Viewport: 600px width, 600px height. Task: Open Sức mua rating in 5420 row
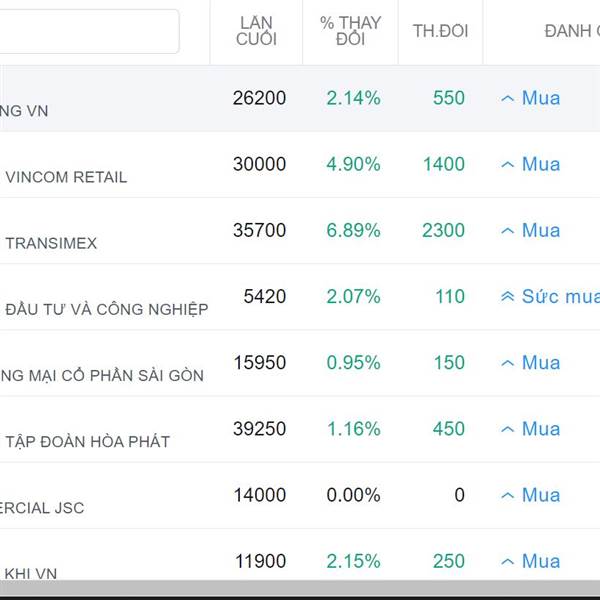click(x=561, y=297)
